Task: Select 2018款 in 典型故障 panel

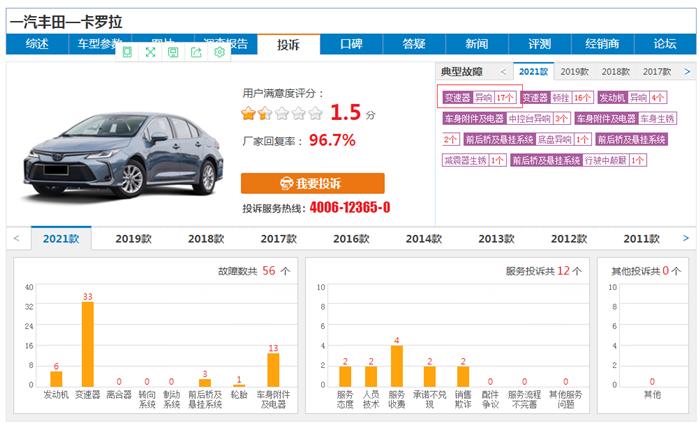Action: (616, 71)
